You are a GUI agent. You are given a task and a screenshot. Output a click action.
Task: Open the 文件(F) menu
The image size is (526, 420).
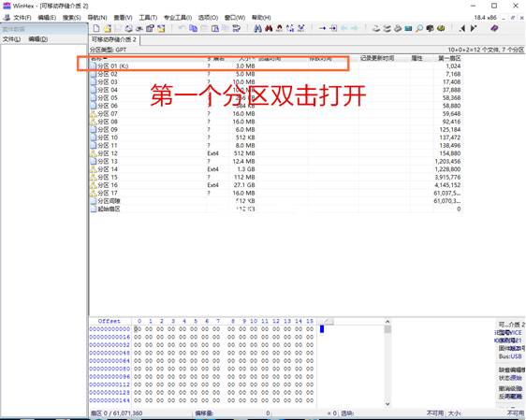click(22, 18)
